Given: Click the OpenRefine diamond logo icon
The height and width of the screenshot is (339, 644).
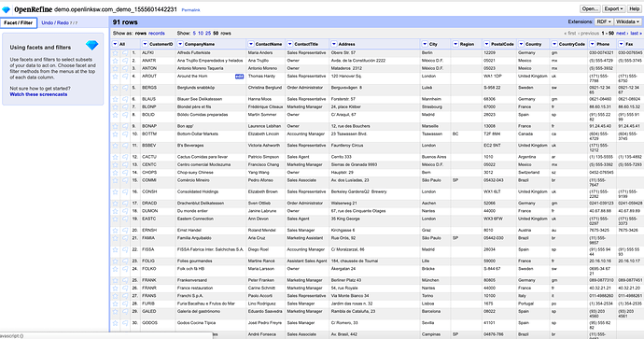Looking at the screenshot, I should click(x=6, y=9).
